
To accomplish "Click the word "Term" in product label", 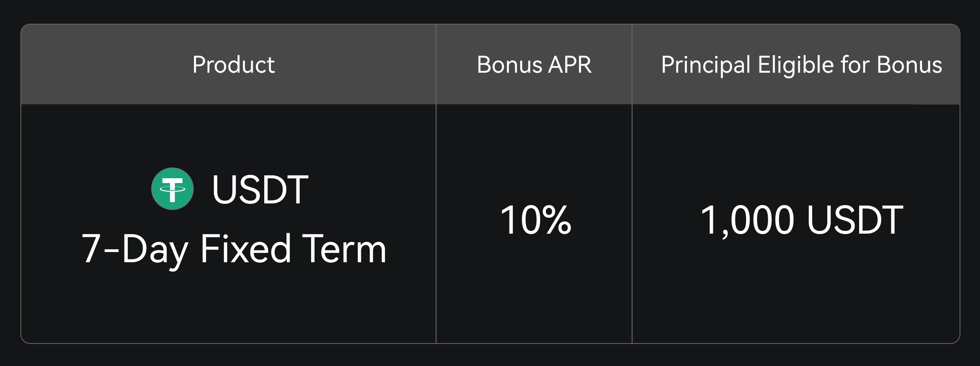I will pos(344,249).
